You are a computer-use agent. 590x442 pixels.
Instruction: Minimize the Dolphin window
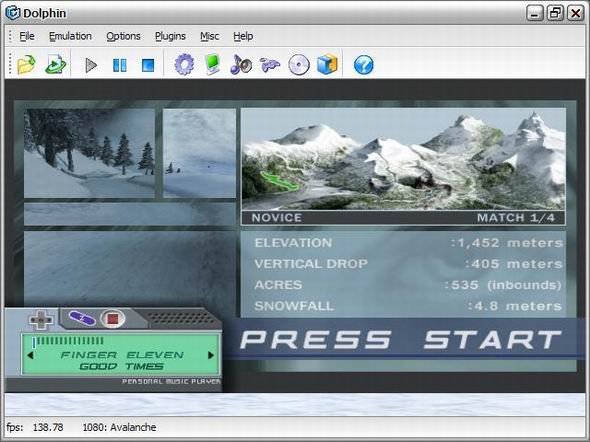535,14
